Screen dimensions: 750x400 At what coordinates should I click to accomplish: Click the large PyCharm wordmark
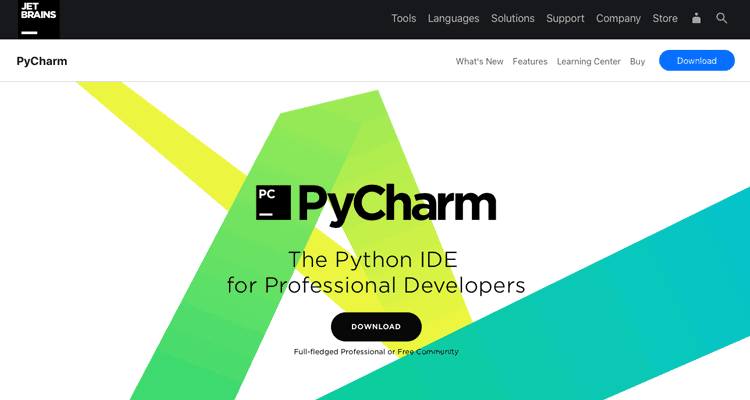[x=397, y=205]
